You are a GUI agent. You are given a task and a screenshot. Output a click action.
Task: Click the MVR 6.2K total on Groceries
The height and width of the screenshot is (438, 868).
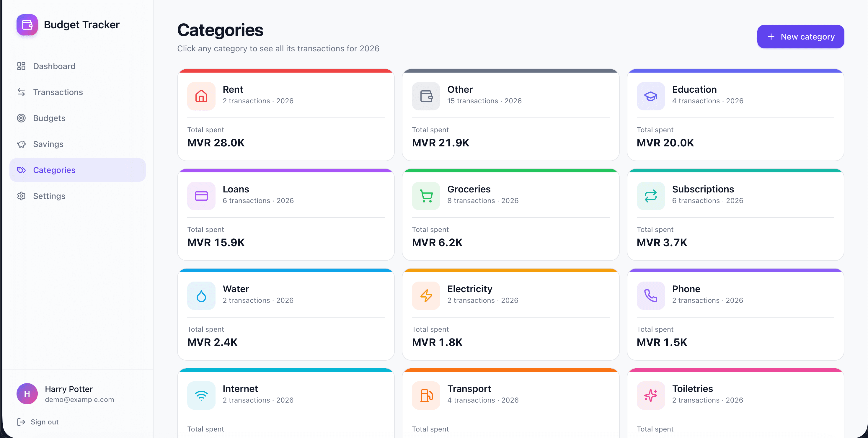point(437,242)
